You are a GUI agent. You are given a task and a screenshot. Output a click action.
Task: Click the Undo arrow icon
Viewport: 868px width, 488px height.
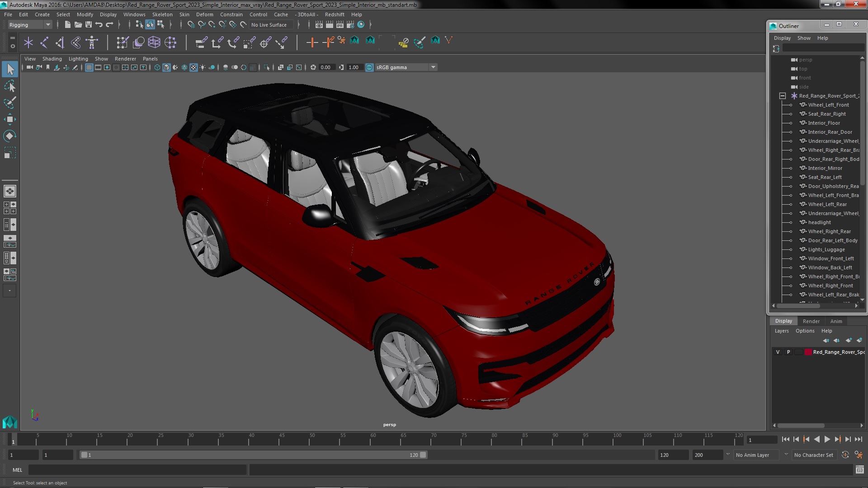pos(99,25)
